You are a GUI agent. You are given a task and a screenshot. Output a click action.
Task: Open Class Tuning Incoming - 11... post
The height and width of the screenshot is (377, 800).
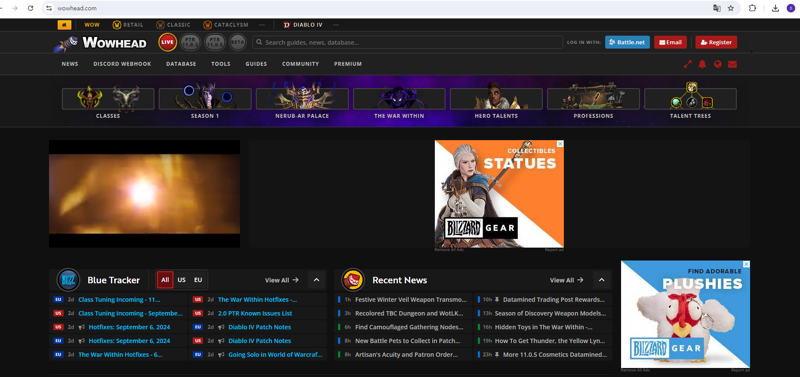point(119,299)
